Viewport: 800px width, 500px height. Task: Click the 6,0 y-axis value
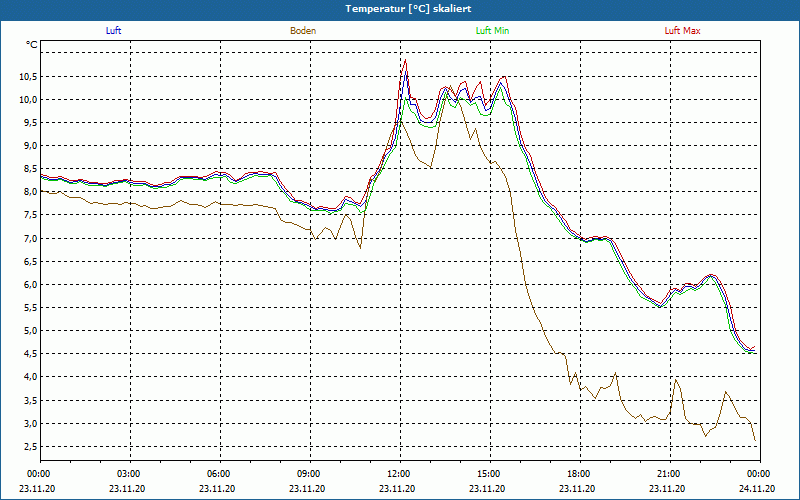[31, 285]
